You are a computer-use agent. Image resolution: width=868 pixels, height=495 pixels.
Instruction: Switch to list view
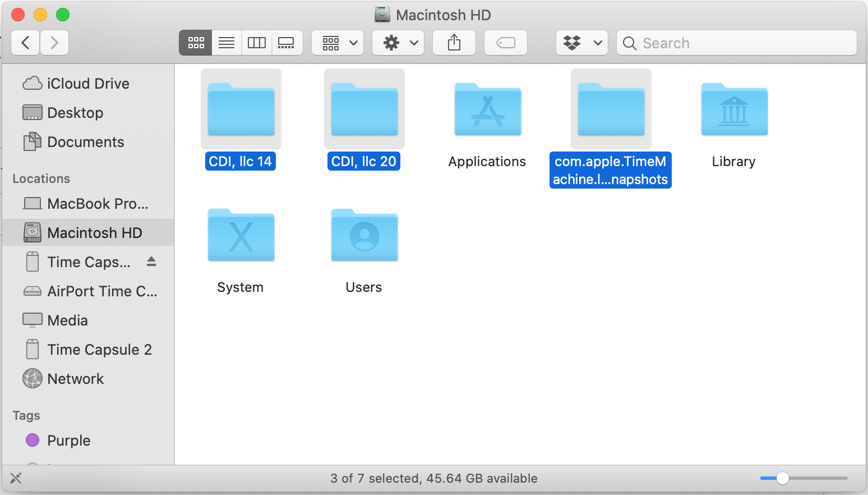(227, 43)
